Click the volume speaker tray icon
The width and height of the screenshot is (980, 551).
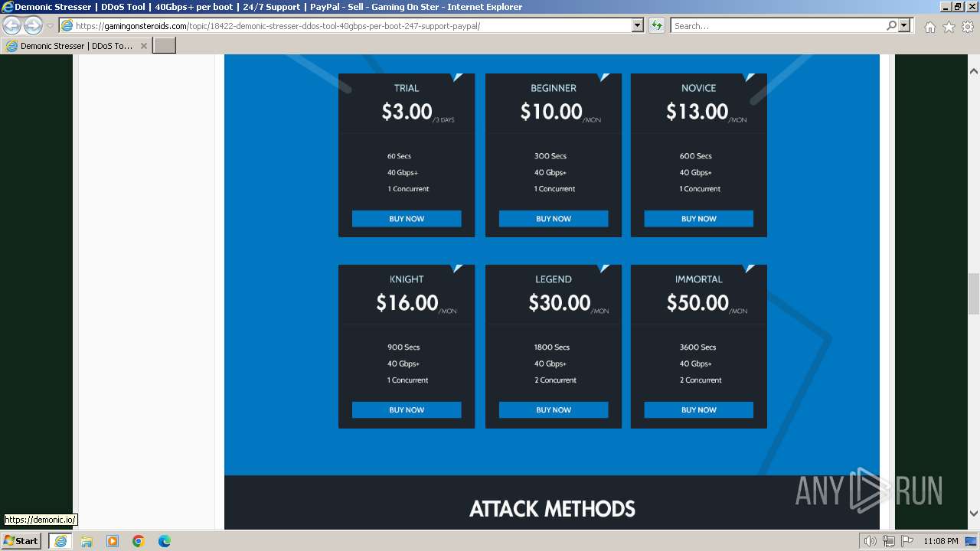point(871,541)
